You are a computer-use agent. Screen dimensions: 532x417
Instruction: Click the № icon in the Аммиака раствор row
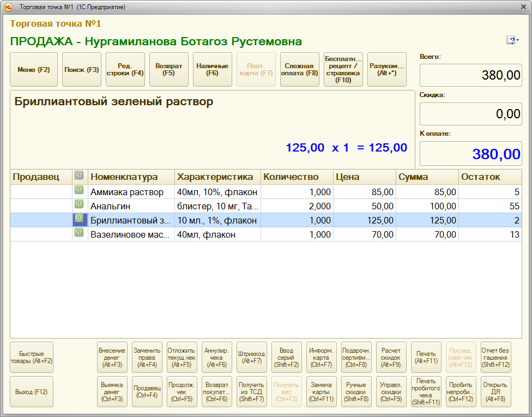[x=79, y=191]
